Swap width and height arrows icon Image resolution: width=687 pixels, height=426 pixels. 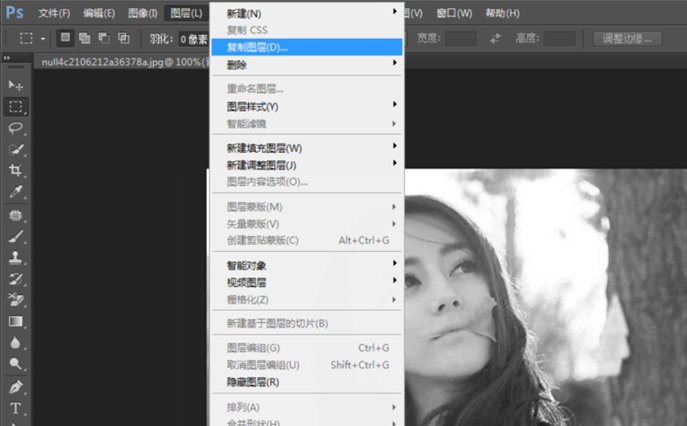tap(495, 39)
